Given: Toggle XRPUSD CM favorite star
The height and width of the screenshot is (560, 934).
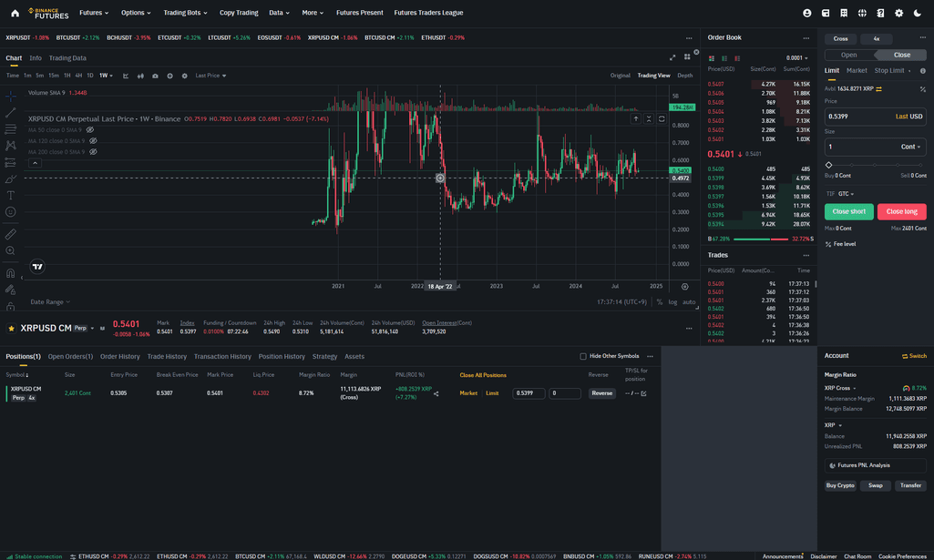Looking at the screenshot, I should (x=11, y=328).
